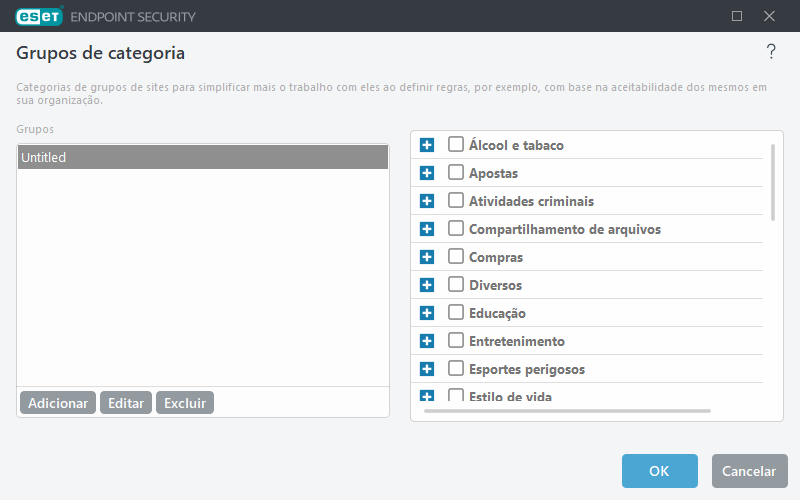Confirm with the OK button
The height and width of the screenshot is (500, 800).
[660, 471]
